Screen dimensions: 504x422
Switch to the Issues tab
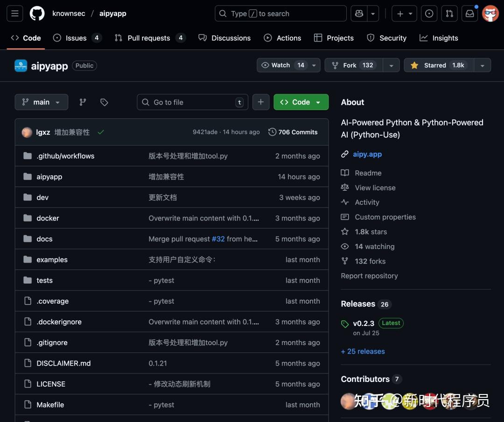click(x=77, y=38)
